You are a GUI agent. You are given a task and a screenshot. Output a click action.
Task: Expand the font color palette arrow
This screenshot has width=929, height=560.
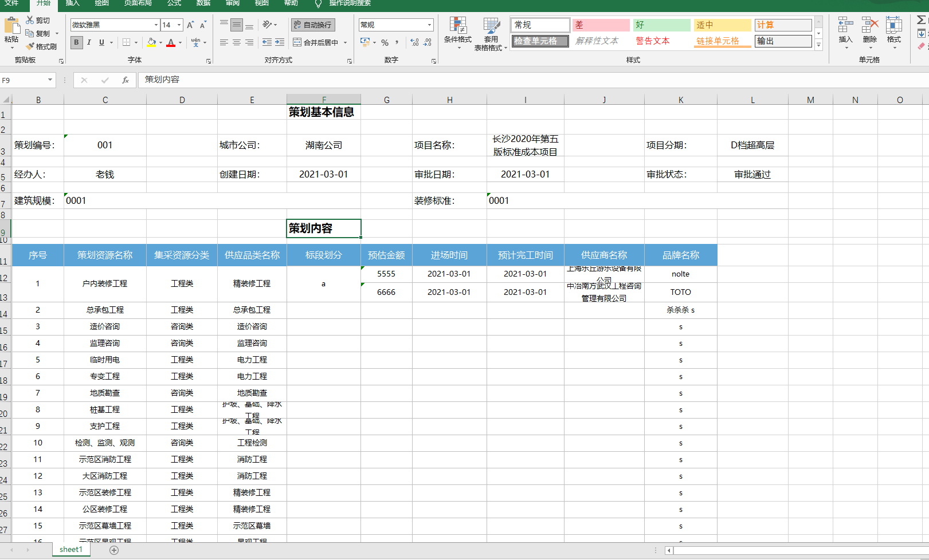point(180,42)
